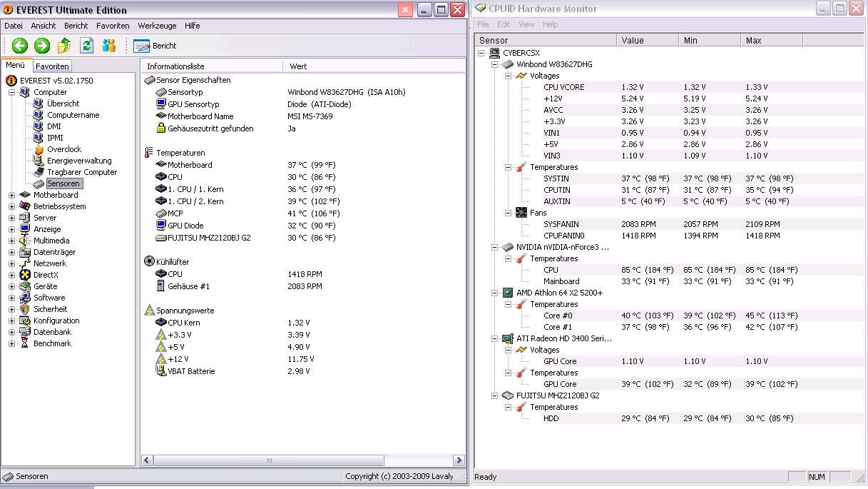Click the padlock icon beside Gehäusezutritt gefunden
The width and height of the screenshot is (868, 489).
point(161,128)
